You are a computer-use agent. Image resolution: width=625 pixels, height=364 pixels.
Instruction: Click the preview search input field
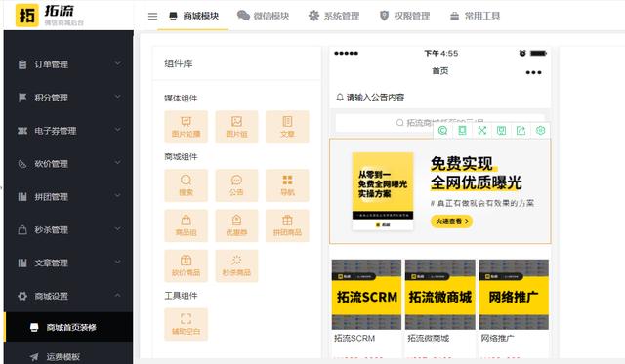440,123
